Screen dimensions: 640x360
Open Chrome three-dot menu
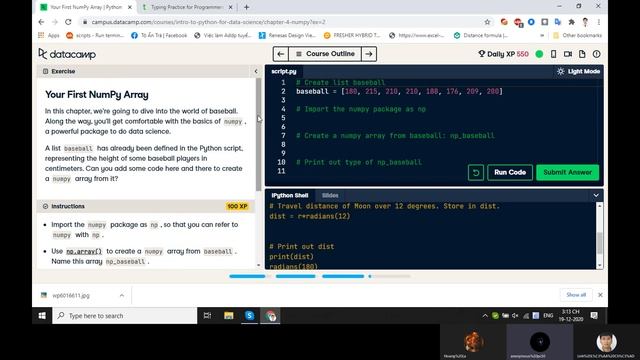(599, 22)
